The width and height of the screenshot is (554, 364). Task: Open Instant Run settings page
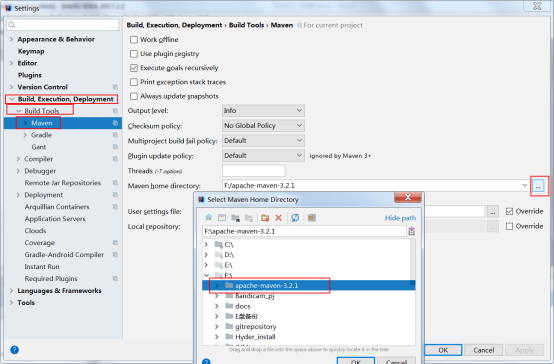click(42, 266)
